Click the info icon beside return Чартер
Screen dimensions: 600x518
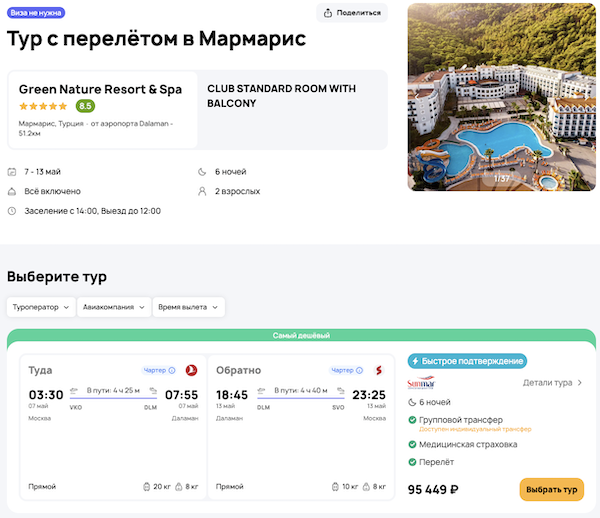coord(359,370)
